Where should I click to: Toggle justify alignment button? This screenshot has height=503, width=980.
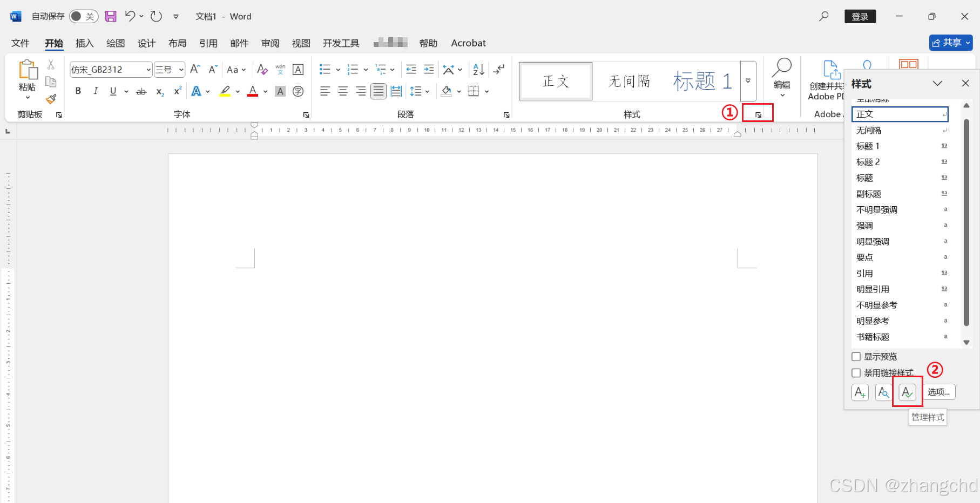379,91
